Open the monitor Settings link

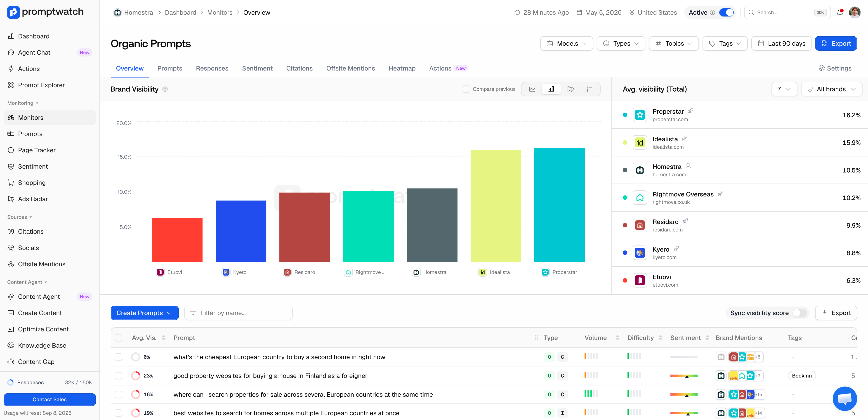click(835, 68)
